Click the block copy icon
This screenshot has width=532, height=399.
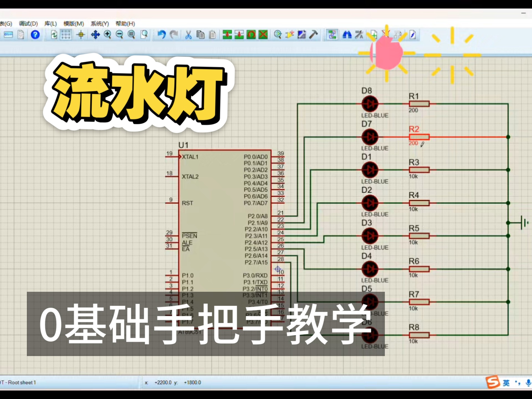pyautogui.click(x=227, y=35)
